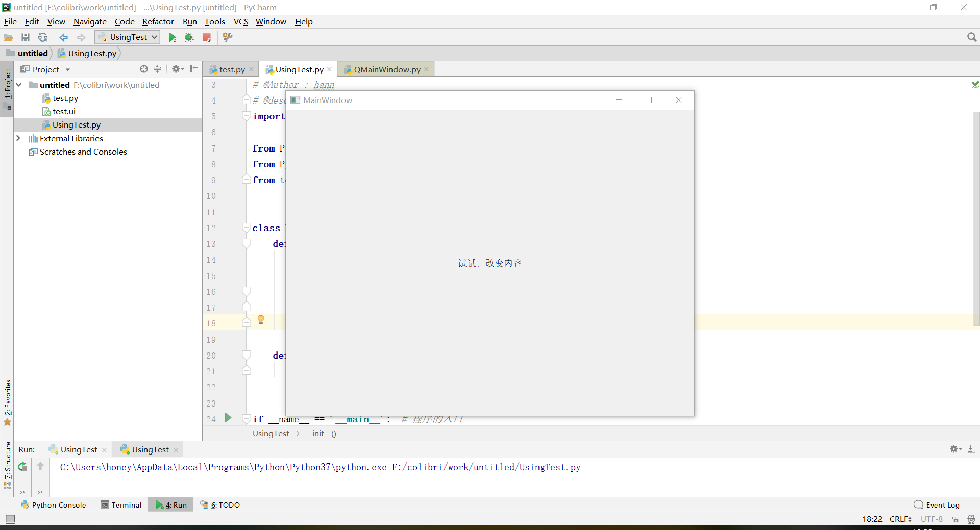Stop the running UsingTest process

[x=206, y=37]
